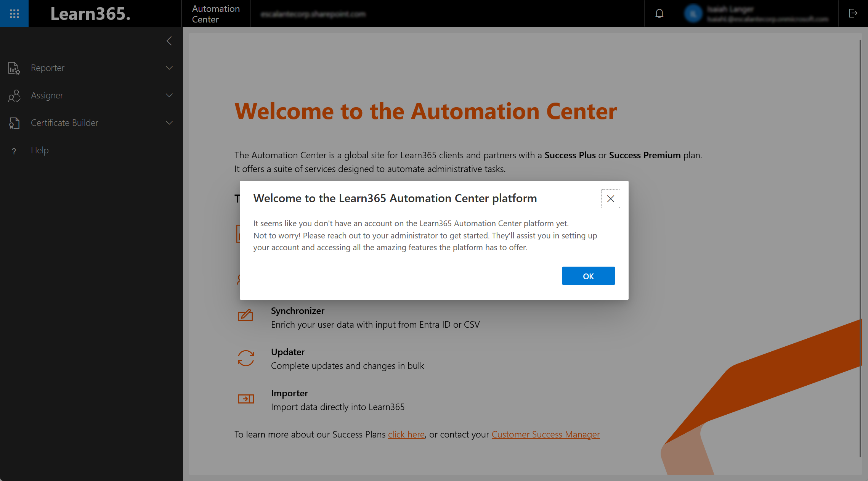Click the Updater circular arrows icon
The width and height of the screenshot is (868, 481).
click(245, 358)
